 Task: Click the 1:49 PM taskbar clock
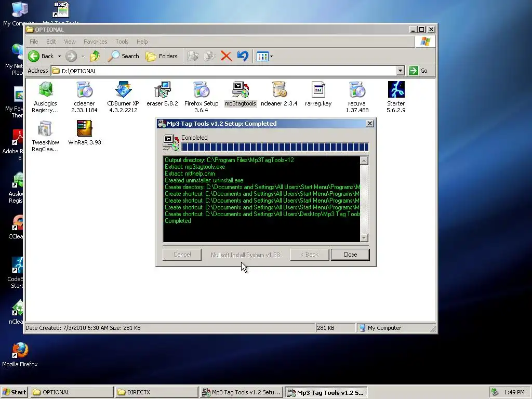click(514, 392)
